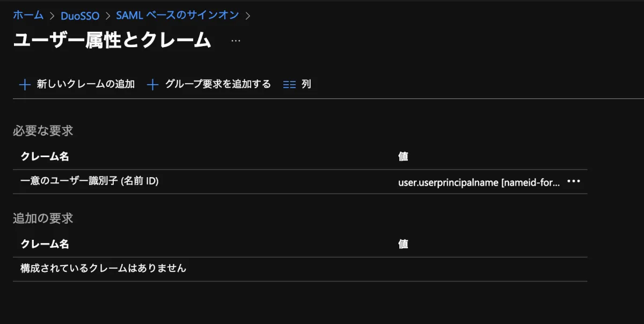Click the 値 header under 必要な要求

click(403, 157)
